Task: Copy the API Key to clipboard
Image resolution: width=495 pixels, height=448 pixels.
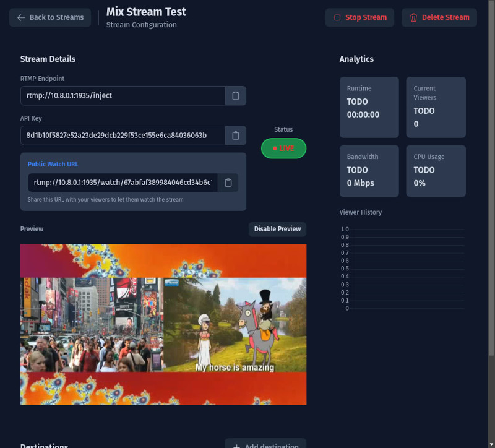Action: (x=236, y=136)
